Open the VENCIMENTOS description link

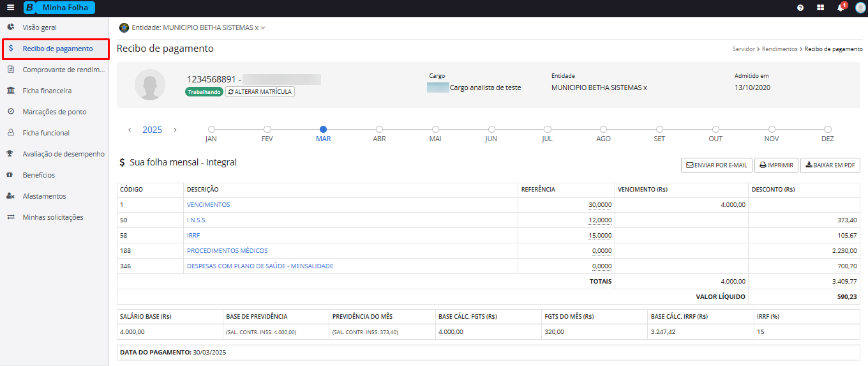(208, 205)
